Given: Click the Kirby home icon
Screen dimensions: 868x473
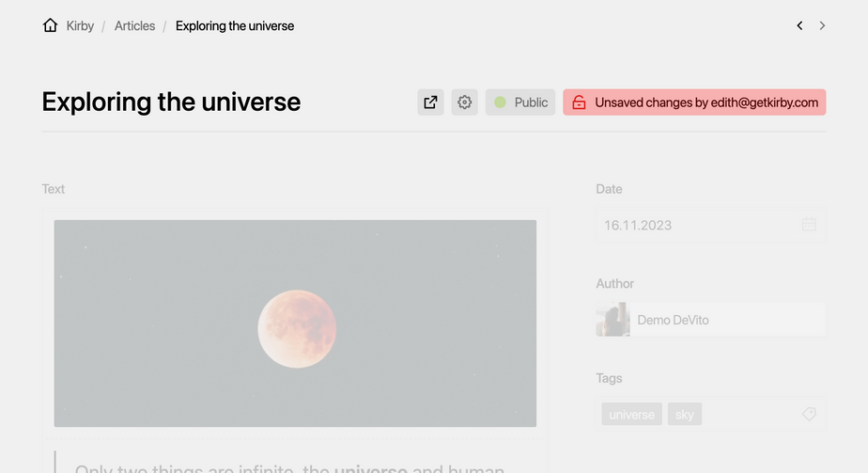Looking at the screenshot, I should pos(51,25).
